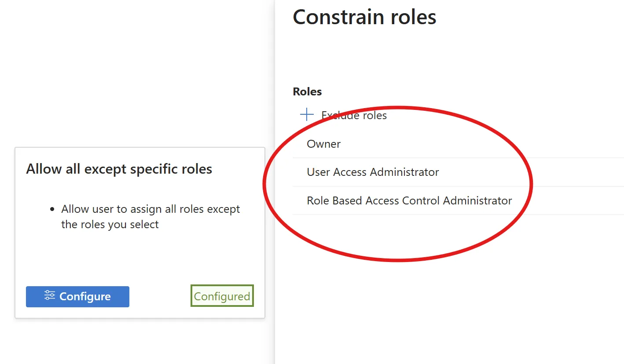
Task: Click the blue plus symbol in the Roles section
Action: 306,114
